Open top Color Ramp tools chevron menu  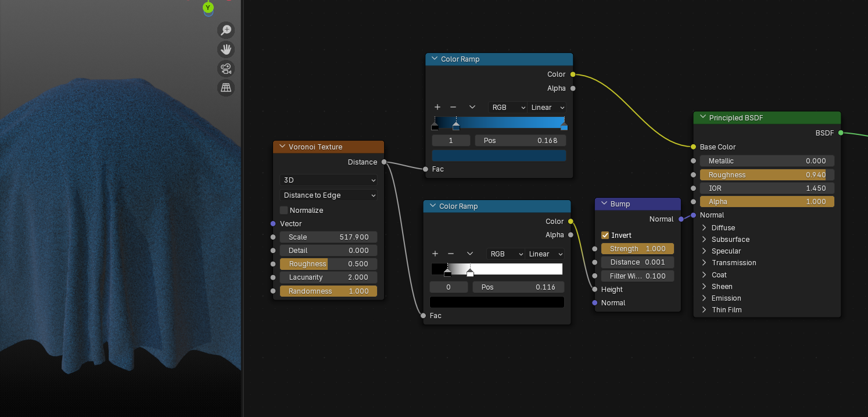click(472, 108)
